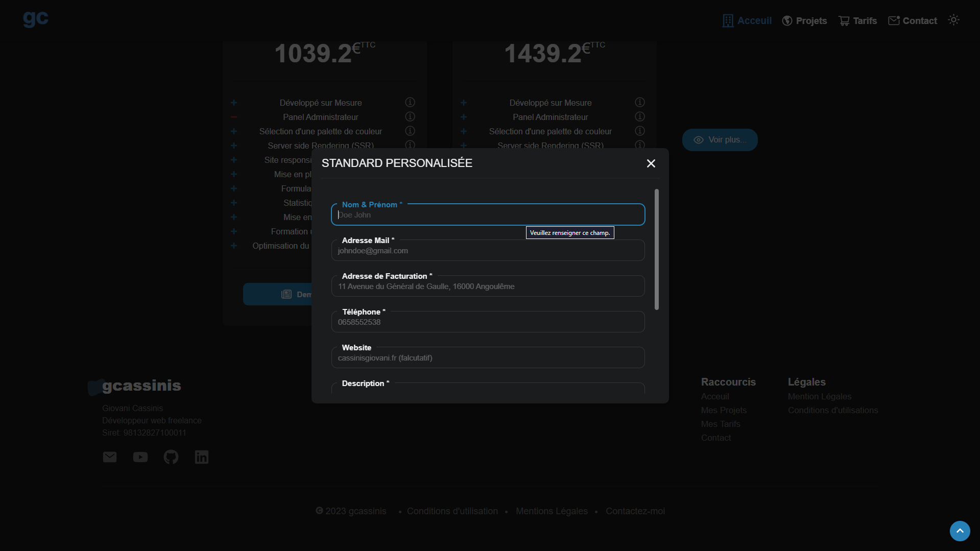Viewport: 980px width, 551px height.
Task: Click the scroll-to-top arrow button
Action: (x=960, y=531)
